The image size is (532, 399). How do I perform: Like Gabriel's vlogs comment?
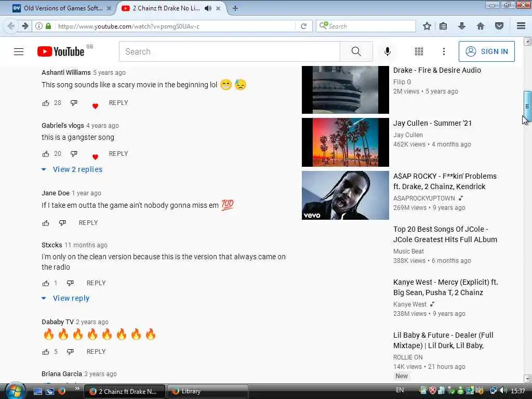click(46, 154)
